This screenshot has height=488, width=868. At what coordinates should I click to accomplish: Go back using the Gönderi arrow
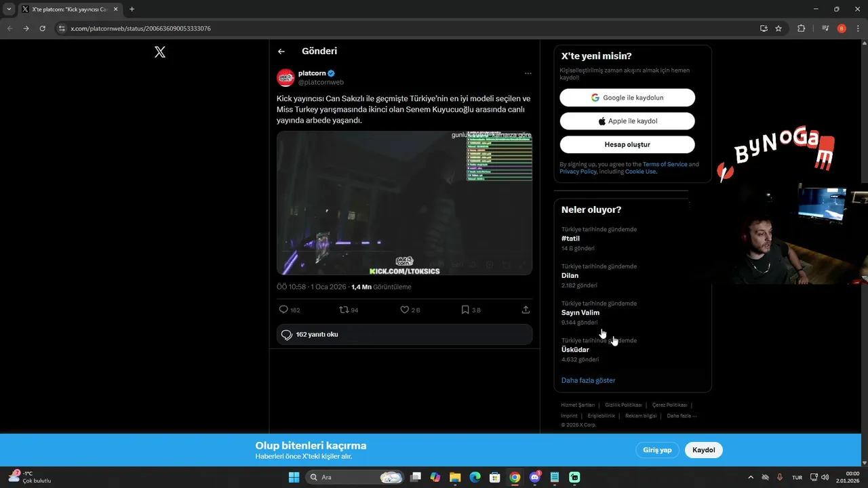(x=281, y=52)
